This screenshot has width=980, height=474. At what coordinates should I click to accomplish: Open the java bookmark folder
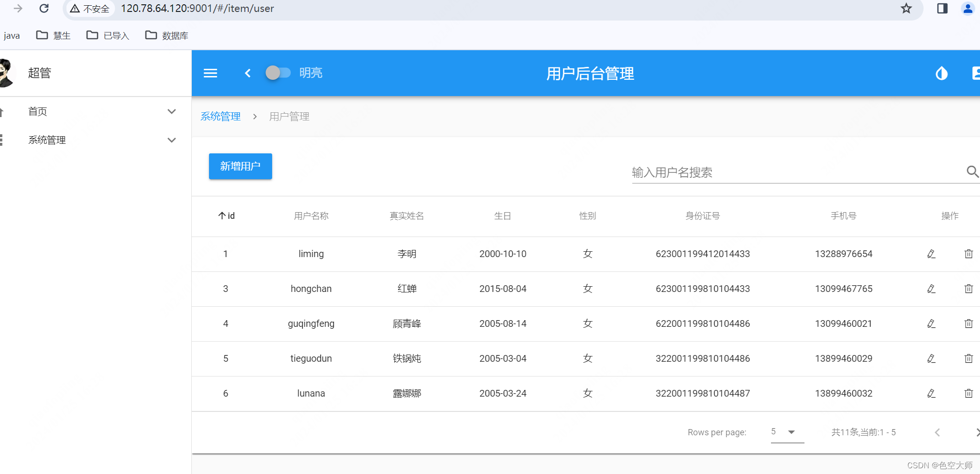[x=11, y=35]
